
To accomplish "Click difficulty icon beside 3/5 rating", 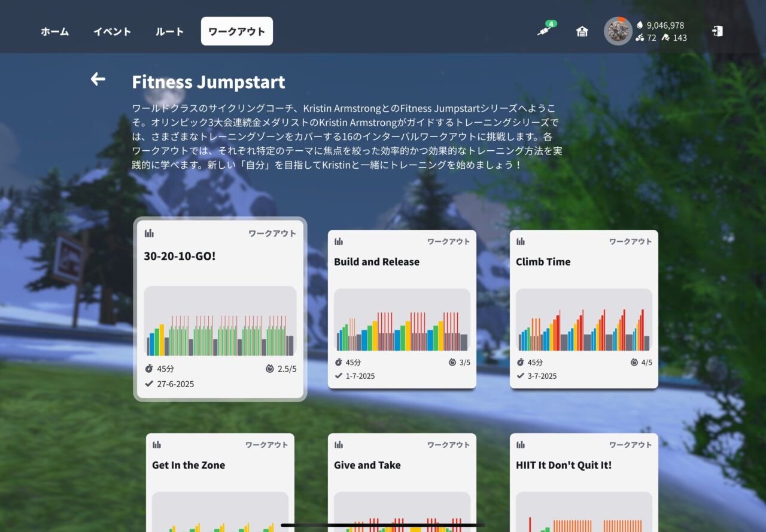I will [x=452, y=362].
